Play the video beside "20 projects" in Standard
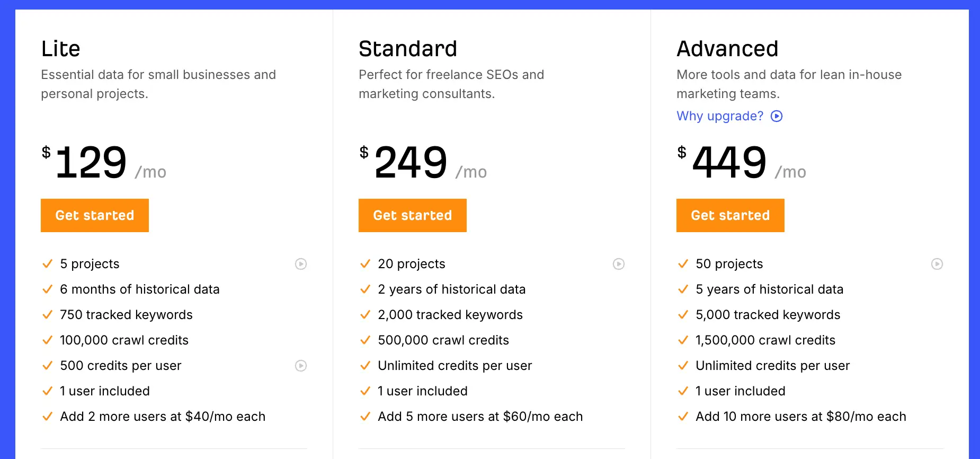This screenshot has width=980, height=459. [619, 263]
